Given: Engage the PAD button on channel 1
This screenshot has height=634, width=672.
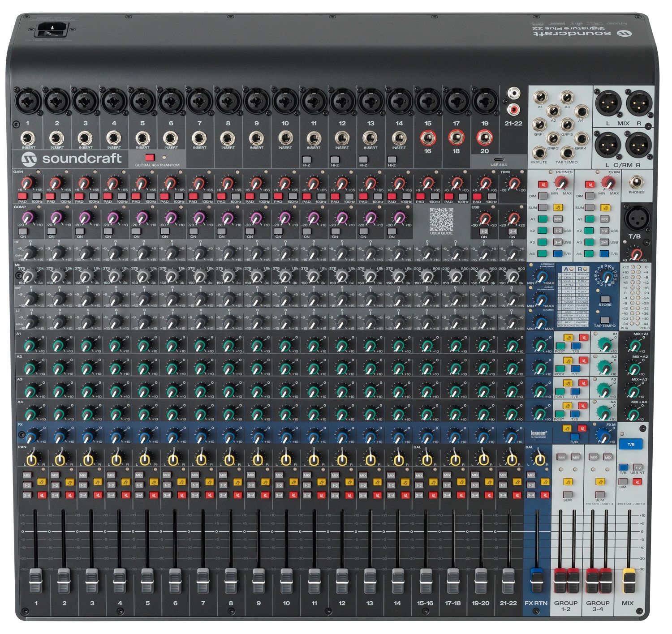Looking at the screenshot, I should [x=22, y=196].
